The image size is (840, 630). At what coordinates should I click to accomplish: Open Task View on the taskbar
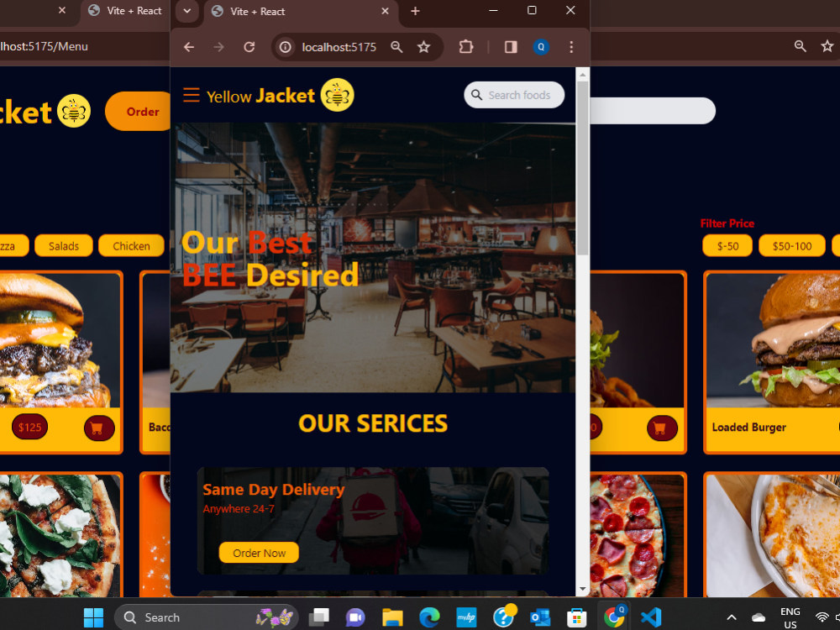319,617
